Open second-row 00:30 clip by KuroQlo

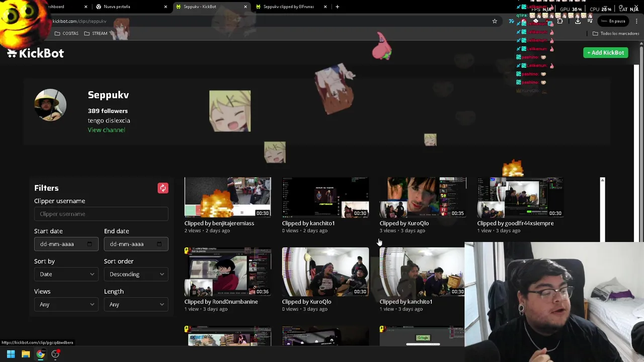pos(325,271)
